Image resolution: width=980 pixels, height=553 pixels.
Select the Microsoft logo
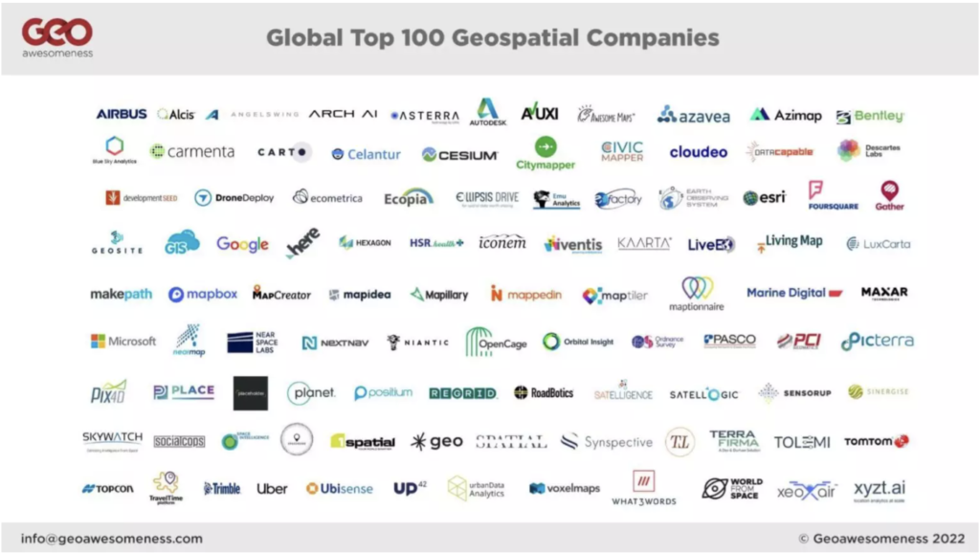pyautogui.click(x=123, y=342)
